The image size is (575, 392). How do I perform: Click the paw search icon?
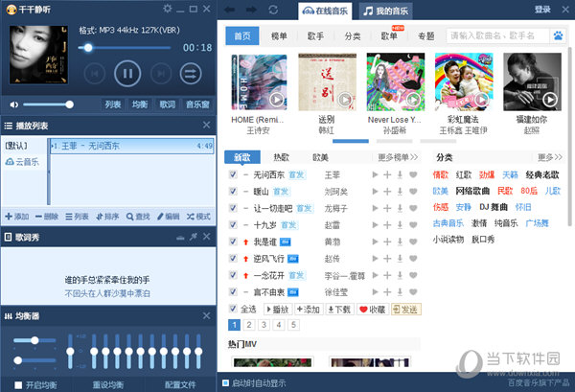558,35
